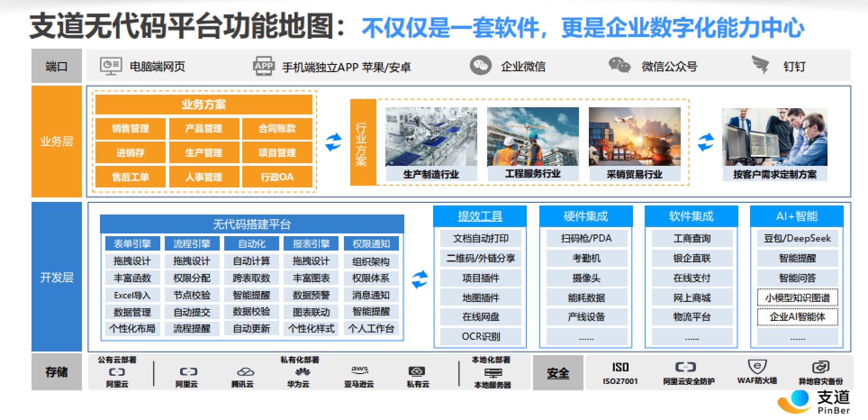Expand the 提效工具 panel

coord(479,215)
